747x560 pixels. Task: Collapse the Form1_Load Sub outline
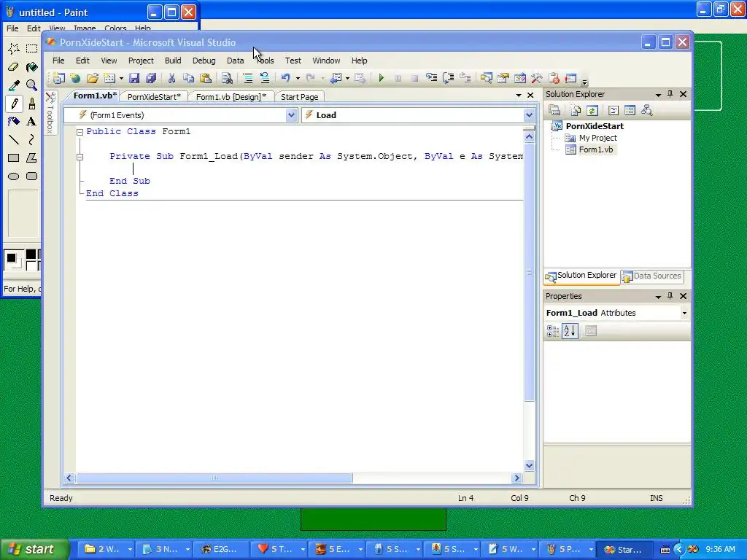80,157
